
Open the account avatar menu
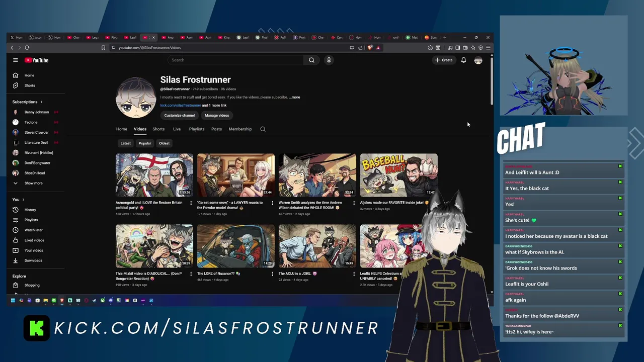[x=478, y=60]
